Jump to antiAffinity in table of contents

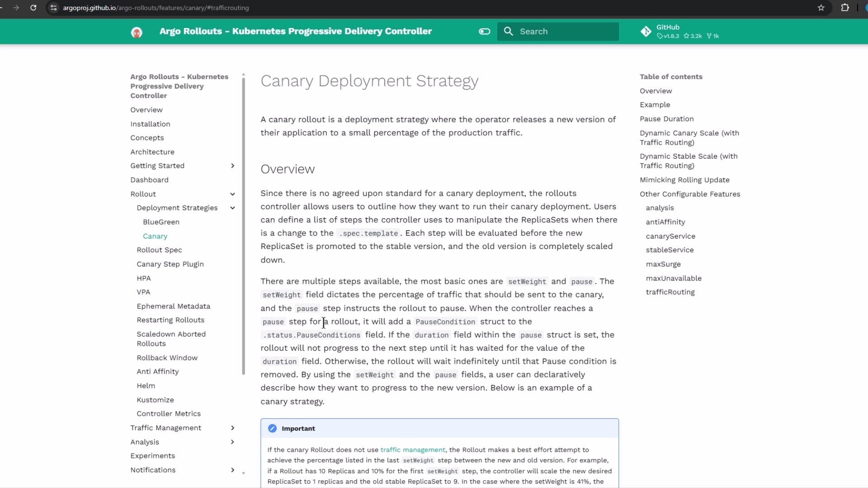tap(665, 222)
